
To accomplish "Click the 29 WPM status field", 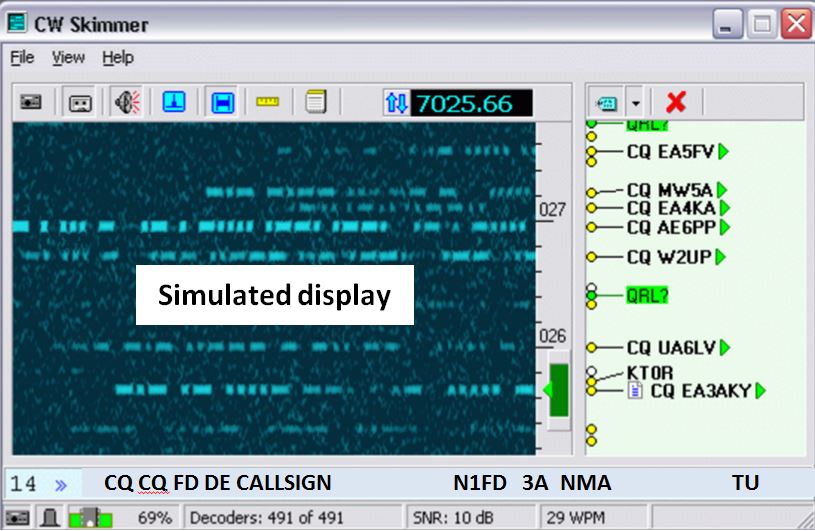I will click(575, 518).
